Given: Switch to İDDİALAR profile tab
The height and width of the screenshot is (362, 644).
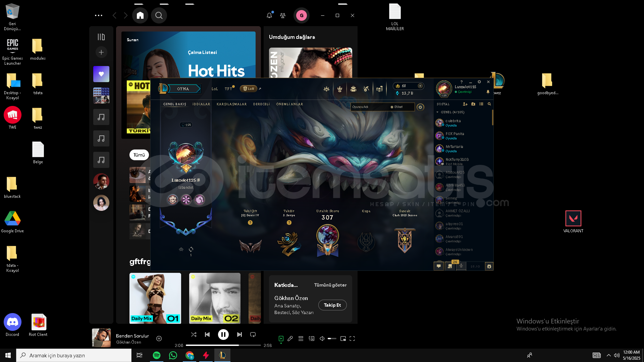Looking at the screenshot, I should (201, 104).
